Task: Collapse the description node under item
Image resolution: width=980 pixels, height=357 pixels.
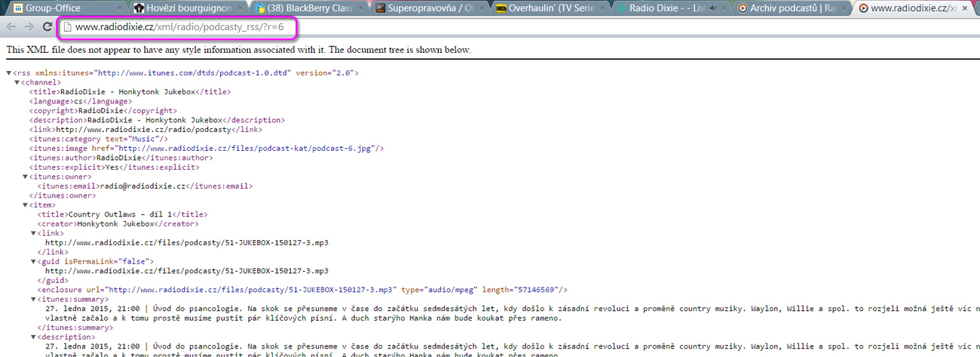Action: tap(34, 337)
